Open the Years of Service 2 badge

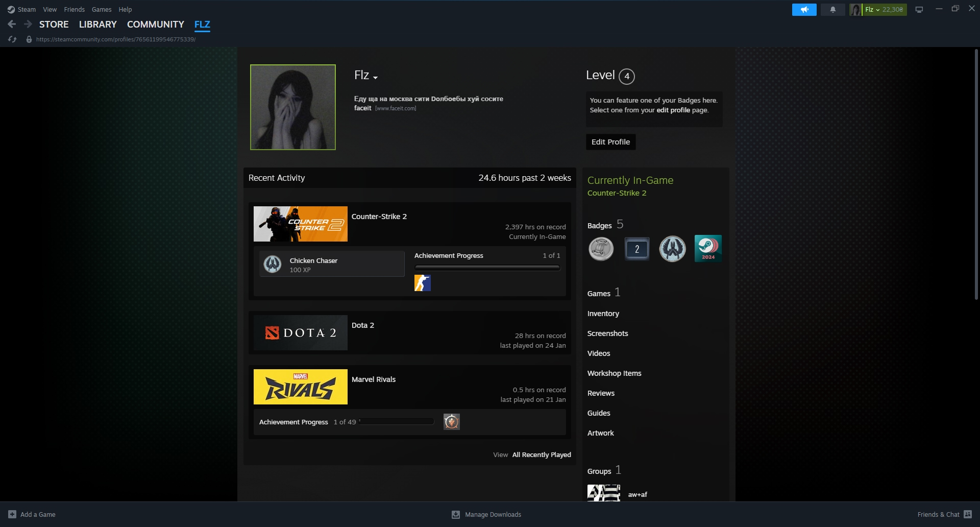pos(636,249)
